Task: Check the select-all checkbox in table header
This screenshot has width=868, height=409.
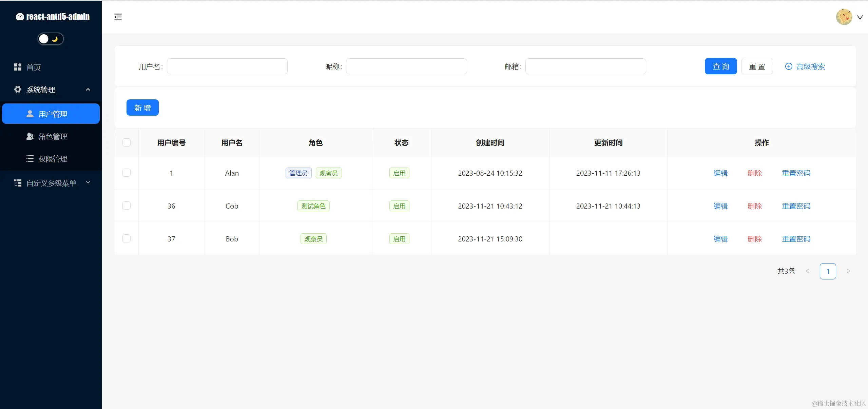Action: pos(127,142)
